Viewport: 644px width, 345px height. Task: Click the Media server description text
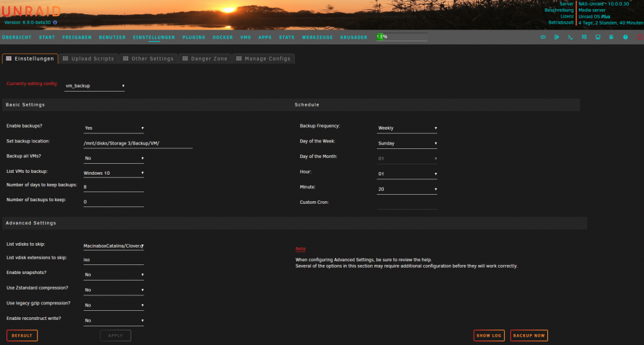592,10
